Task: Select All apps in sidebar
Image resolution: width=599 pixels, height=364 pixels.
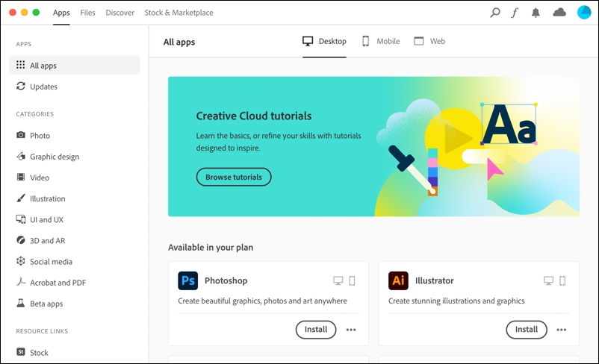Action: 75,65
